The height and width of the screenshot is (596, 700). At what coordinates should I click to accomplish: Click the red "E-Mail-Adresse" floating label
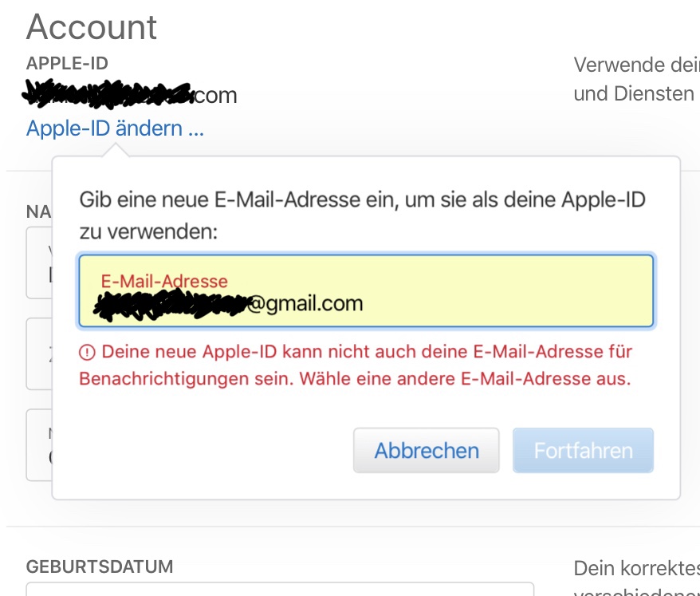tap(164, 281)
